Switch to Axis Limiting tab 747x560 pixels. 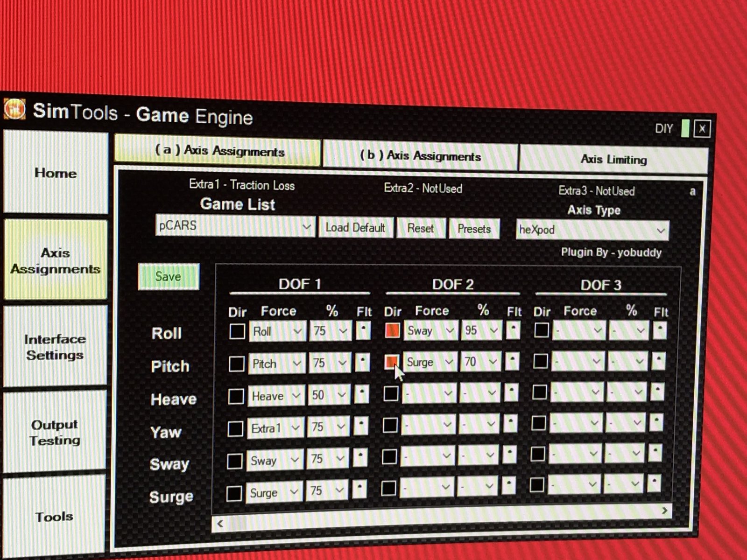(x=613, y=160)
